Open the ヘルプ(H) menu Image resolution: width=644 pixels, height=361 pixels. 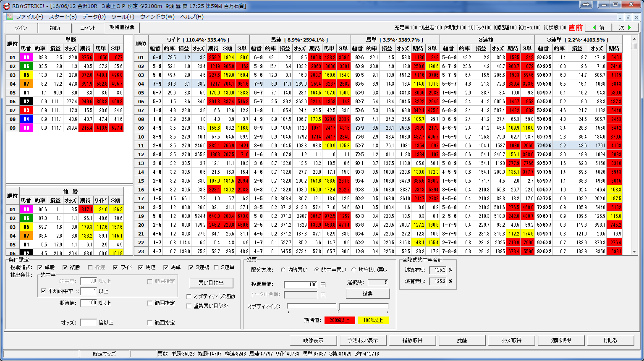pyautogui.click(x=192, y=17)
